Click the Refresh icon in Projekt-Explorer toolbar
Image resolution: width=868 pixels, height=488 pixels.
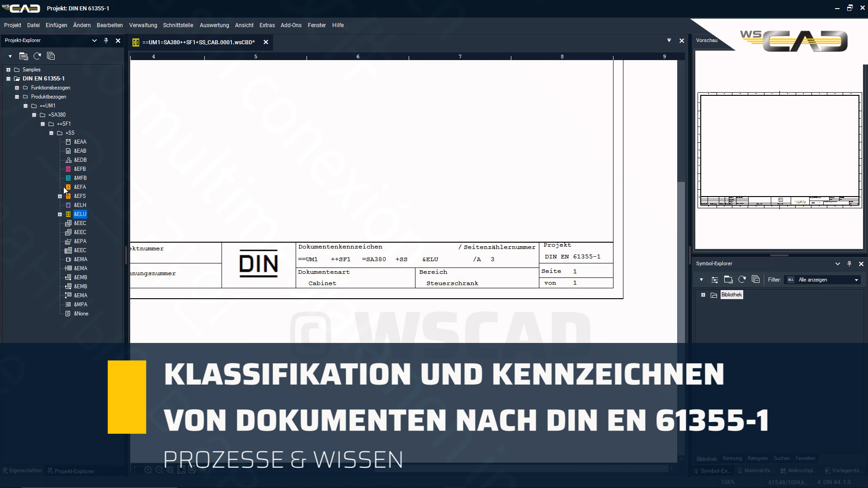point(37,56)
